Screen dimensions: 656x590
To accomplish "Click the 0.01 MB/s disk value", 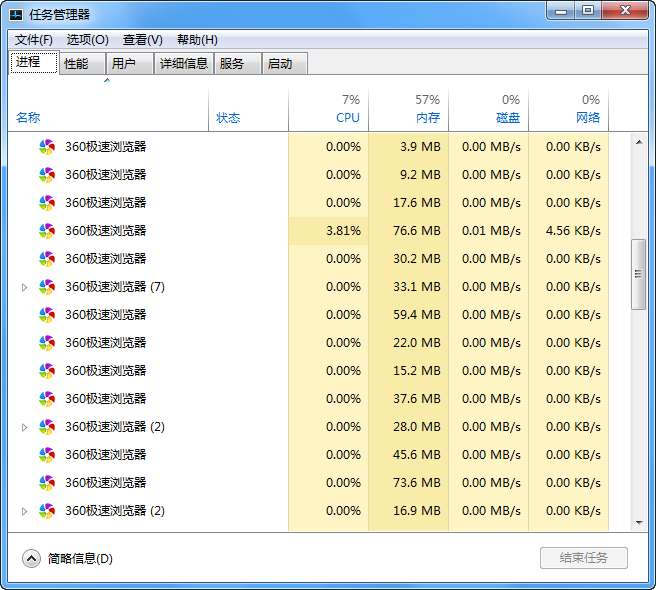I will tap(491, 231).
